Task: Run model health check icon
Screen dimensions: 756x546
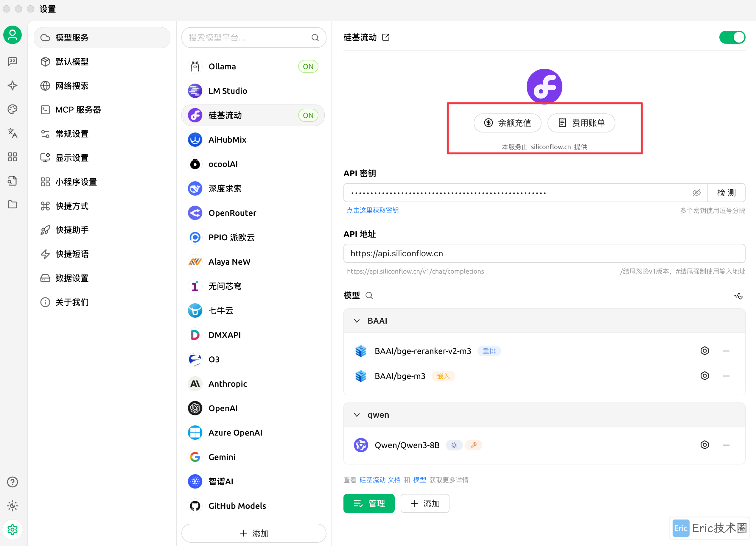Action: pyautogui.click(x=739, y=296)
